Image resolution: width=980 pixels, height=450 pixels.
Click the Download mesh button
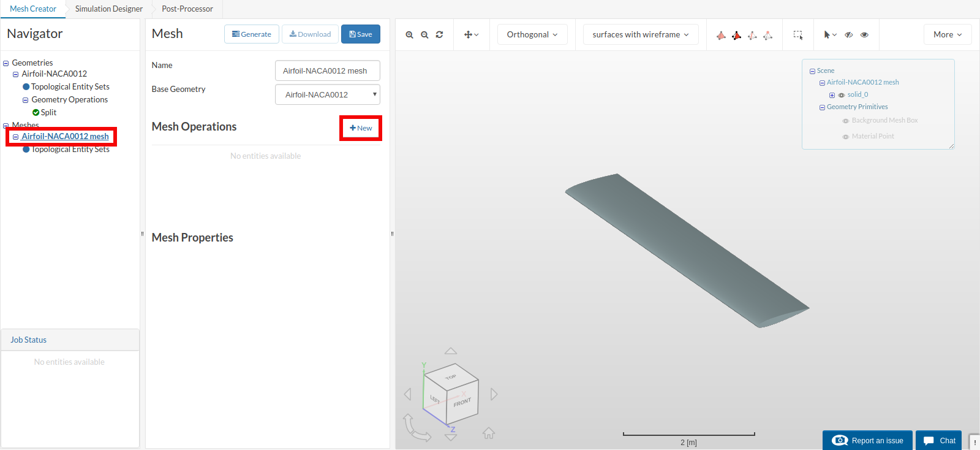pyautogui.click(x=310, y=34)
